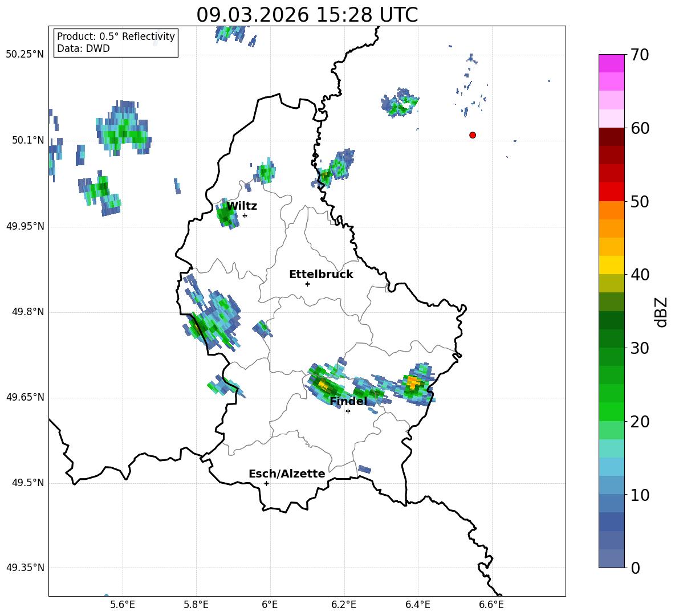Screen dimensions: 675x616
Task: Click the Ettelbruck station cross marker
Action: coord(307,284)
